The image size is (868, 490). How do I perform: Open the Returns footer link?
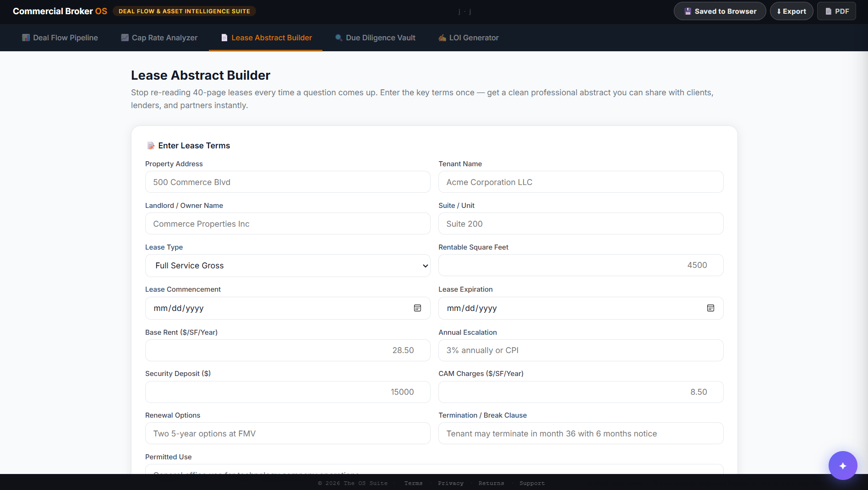tap(491, 483)
